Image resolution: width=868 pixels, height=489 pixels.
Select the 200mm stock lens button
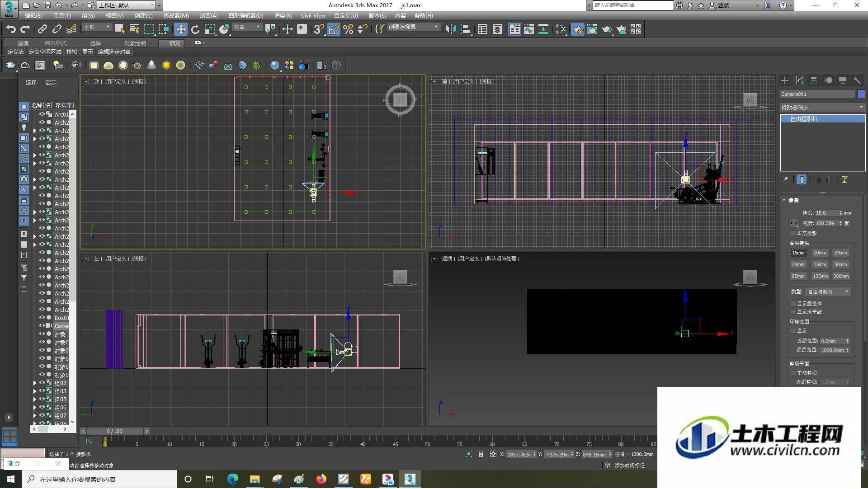pyautogui.click(x=841, y=277)
